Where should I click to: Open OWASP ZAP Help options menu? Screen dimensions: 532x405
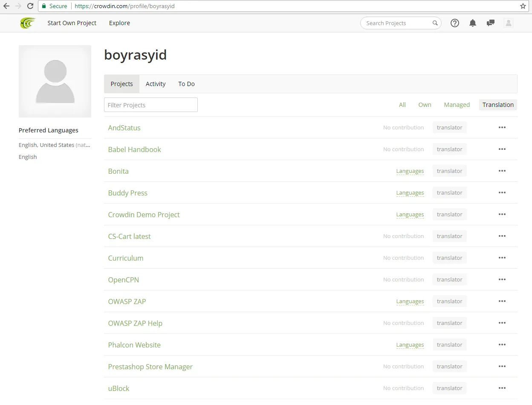(502, 323)
